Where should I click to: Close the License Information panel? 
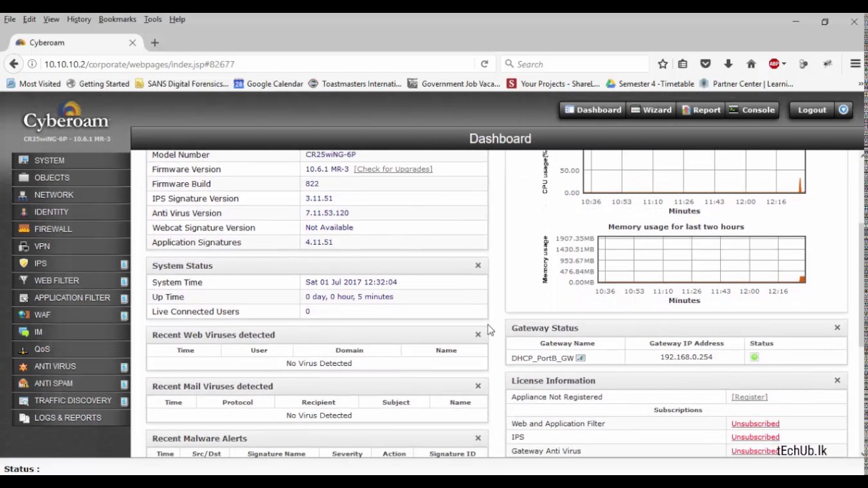pyautogui.click(x=837, y=381)
